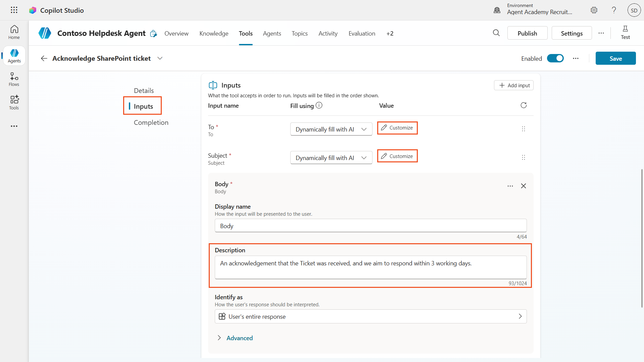Go to Home in the sidebar
Viewport: 644px width, 362px height.
coord(14,32)
